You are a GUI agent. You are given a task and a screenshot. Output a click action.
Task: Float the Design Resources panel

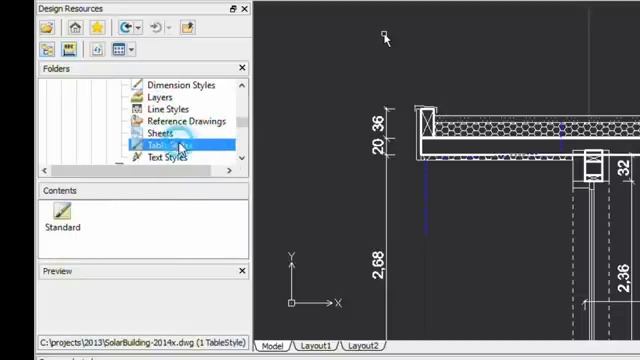click(x=233, y=9)
